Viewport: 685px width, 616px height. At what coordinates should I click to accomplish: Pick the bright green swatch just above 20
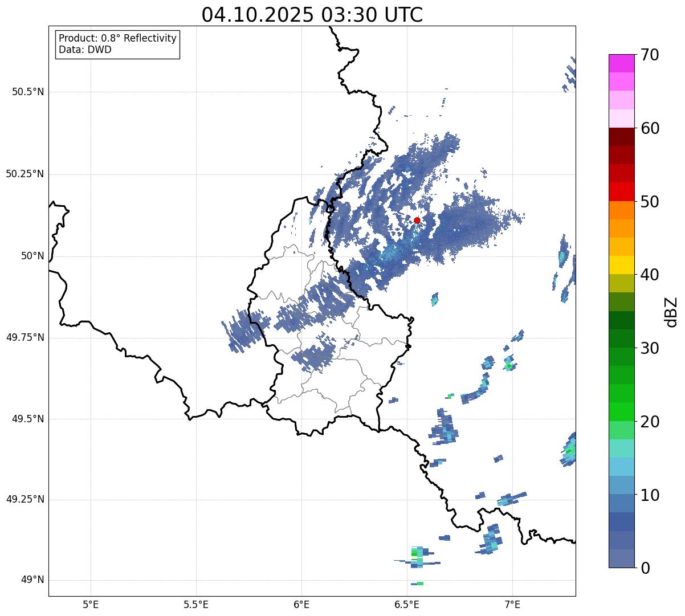tap(621, 412)
